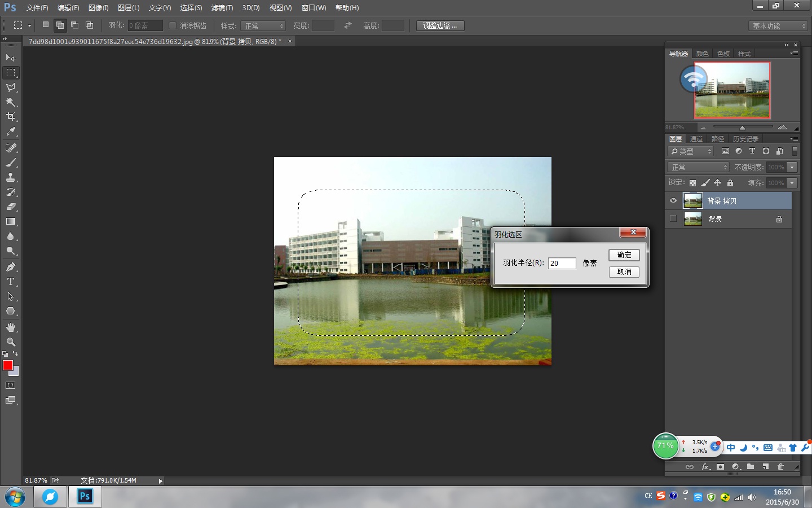Open the 图像(I) menu
Image resolution: width=812 pixels, height=508 pixels.
[99, 8]
